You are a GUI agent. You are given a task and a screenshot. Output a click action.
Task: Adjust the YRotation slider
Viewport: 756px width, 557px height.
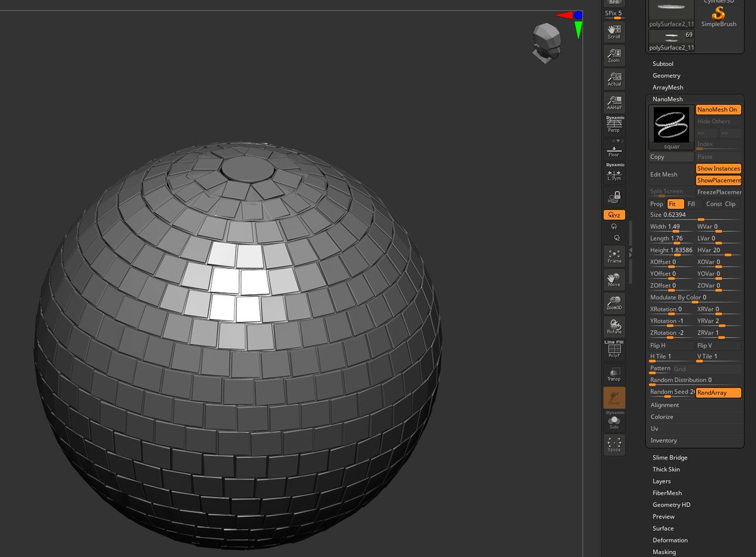(x=672, y=321)
